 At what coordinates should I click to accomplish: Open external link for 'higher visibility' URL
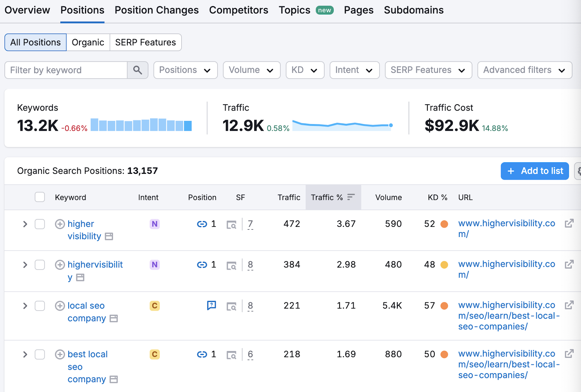(569, 223)
